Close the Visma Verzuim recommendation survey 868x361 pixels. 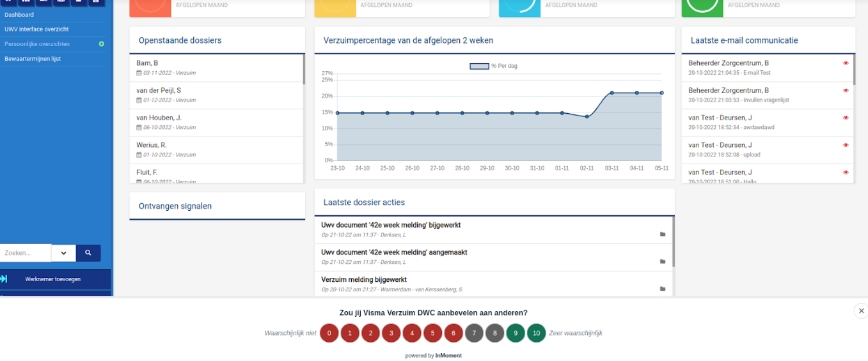coord(860,311)
